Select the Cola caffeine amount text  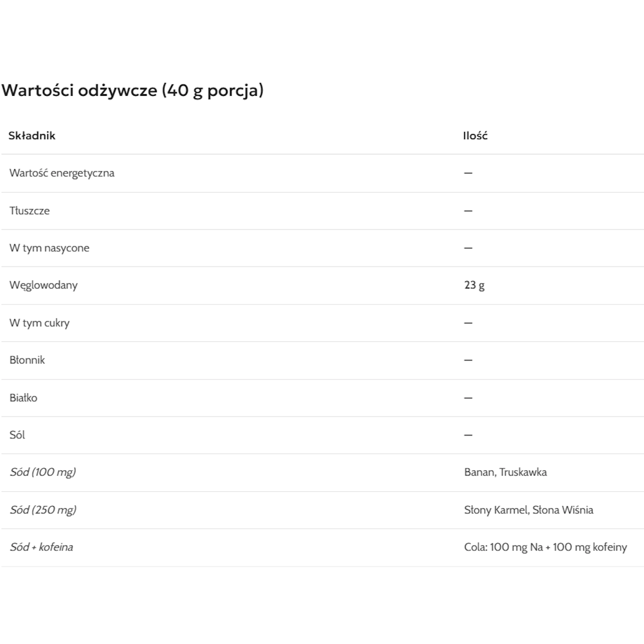pos(545,547)
